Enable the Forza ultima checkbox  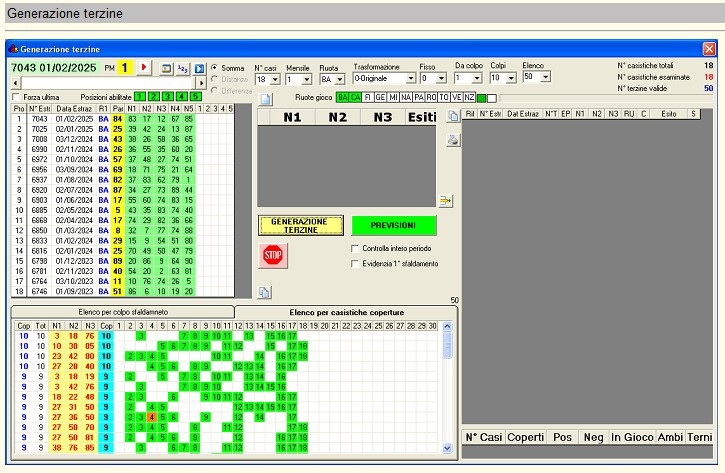pos(15,96)
